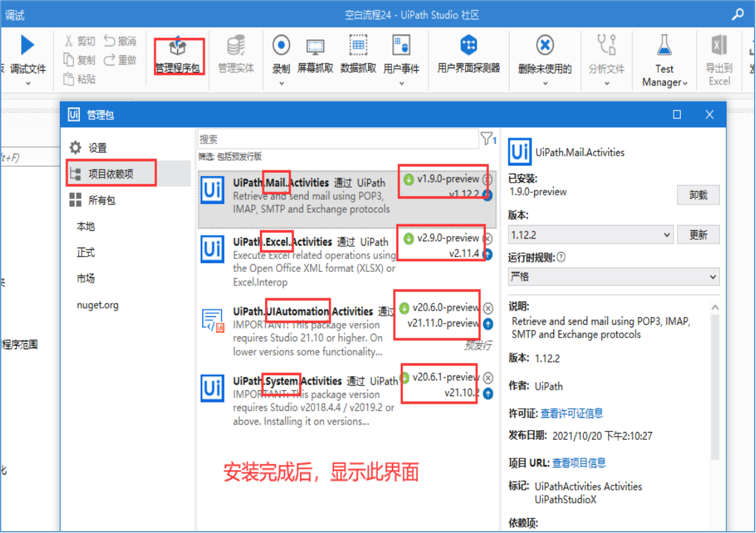Select UiPath.Mail.Activities package row
The height and width of the screenshot is (533, 756).
pyautogui.click(x=347, y=199)
